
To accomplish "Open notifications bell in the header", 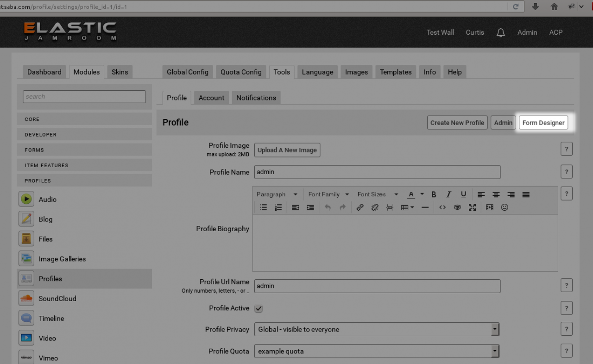I will (x=500, y=32).
